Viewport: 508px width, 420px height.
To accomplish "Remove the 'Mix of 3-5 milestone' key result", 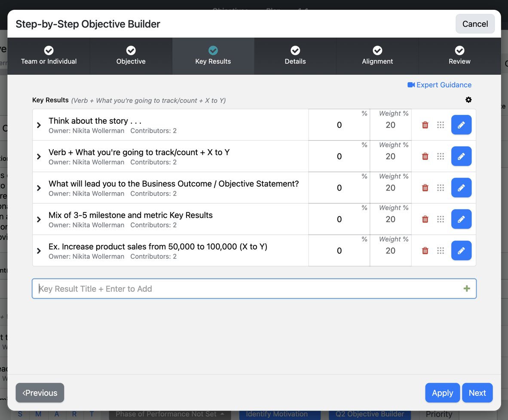I will (x=425, y=219).
